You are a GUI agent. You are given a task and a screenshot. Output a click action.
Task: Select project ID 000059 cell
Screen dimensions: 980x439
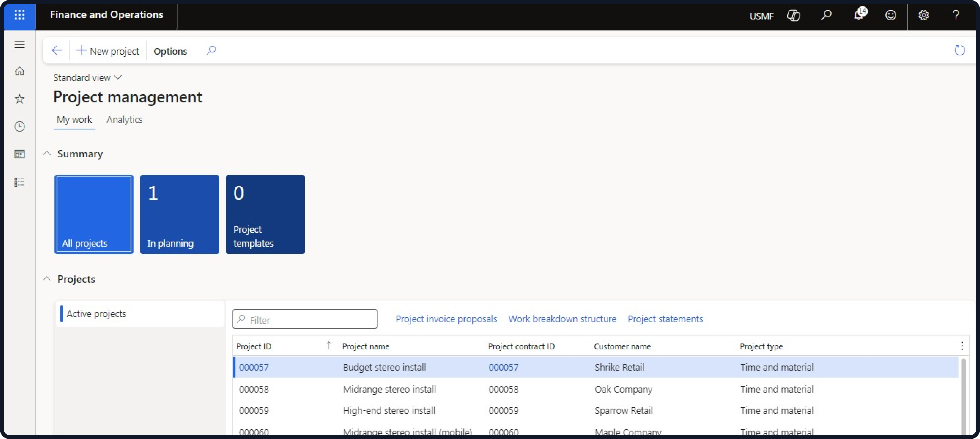254,410
